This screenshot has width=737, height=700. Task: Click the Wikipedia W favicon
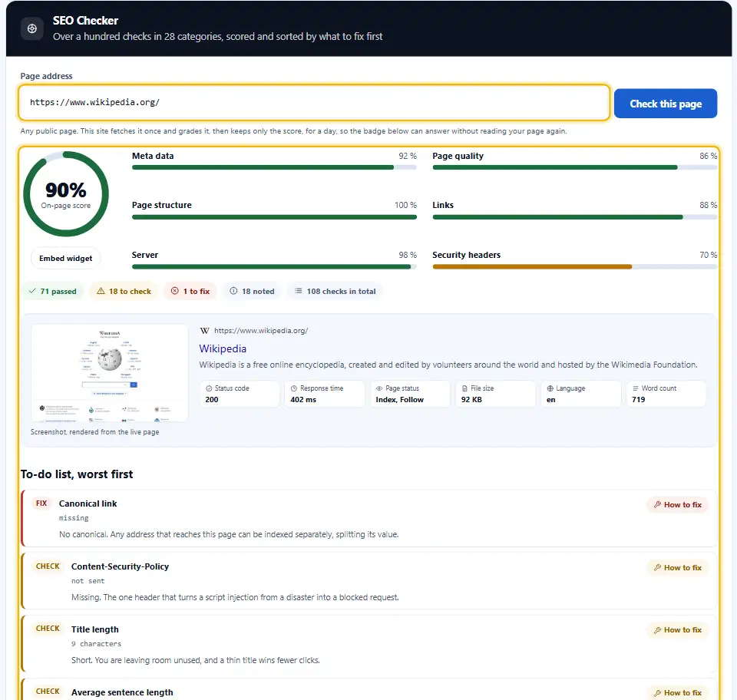[x=204, y=331]
